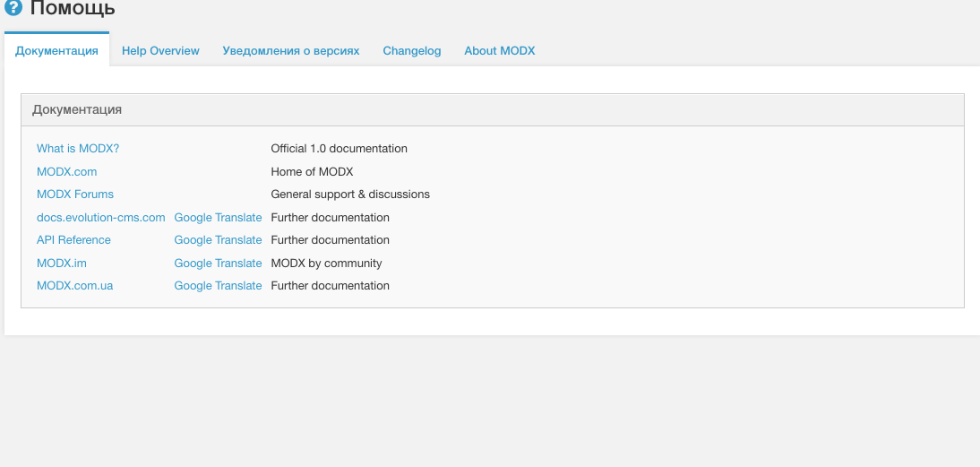
Task: Select the 'Home of MODX' text
Action: click(x=312, y=171)
